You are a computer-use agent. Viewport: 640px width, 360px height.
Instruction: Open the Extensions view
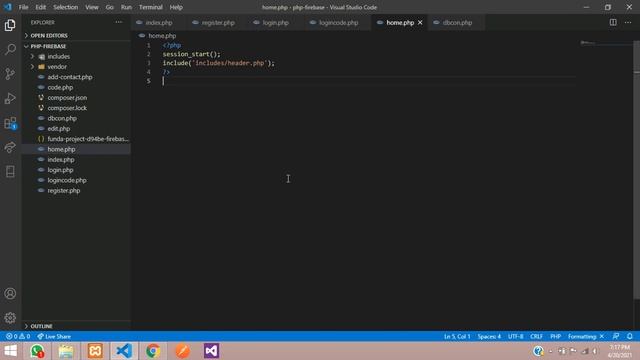click(10, 123)
